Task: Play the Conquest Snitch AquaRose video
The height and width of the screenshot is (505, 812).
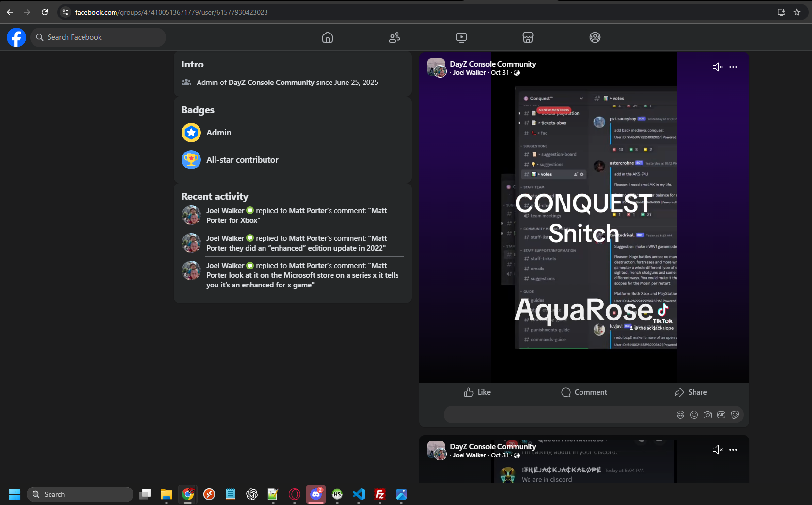Action: pyautogui.click(x=584, y=218)
